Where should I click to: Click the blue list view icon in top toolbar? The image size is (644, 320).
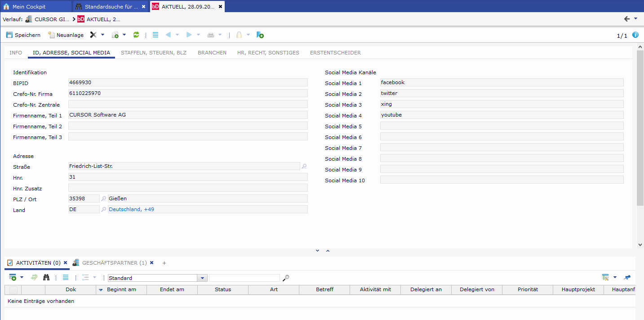coord(155,35)
